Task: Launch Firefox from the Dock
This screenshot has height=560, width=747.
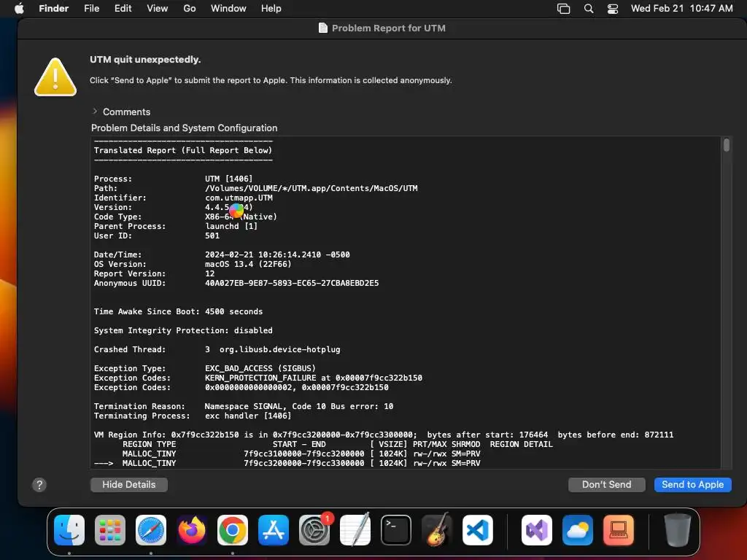Action: click(x=192, y=530)
